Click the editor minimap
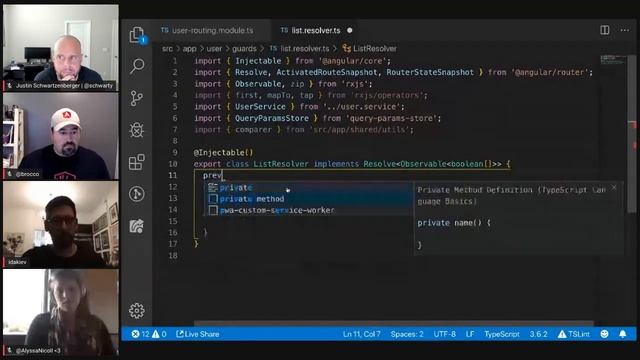 point(613,60)
